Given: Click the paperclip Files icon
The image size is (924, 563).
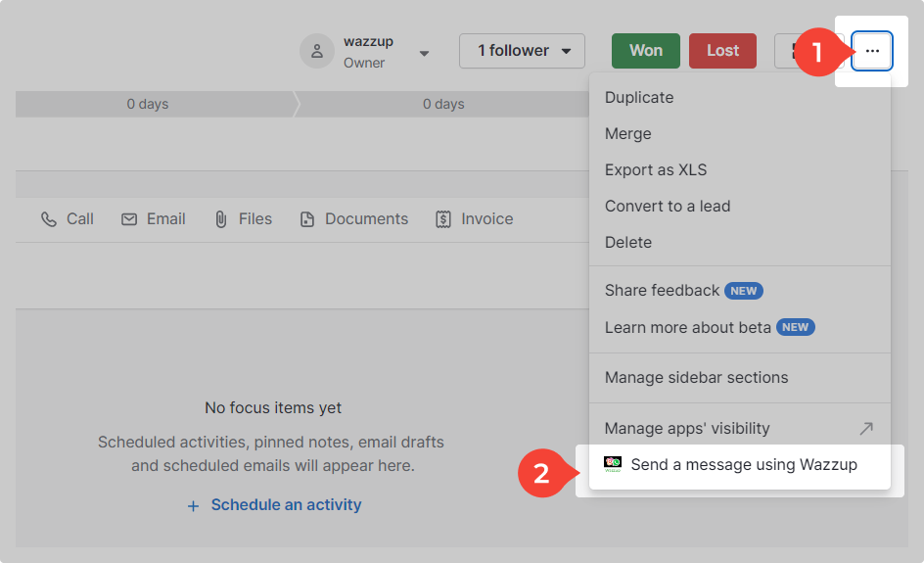Looking at the screenshot, I should pyautogui.click(x=221, y=219).
